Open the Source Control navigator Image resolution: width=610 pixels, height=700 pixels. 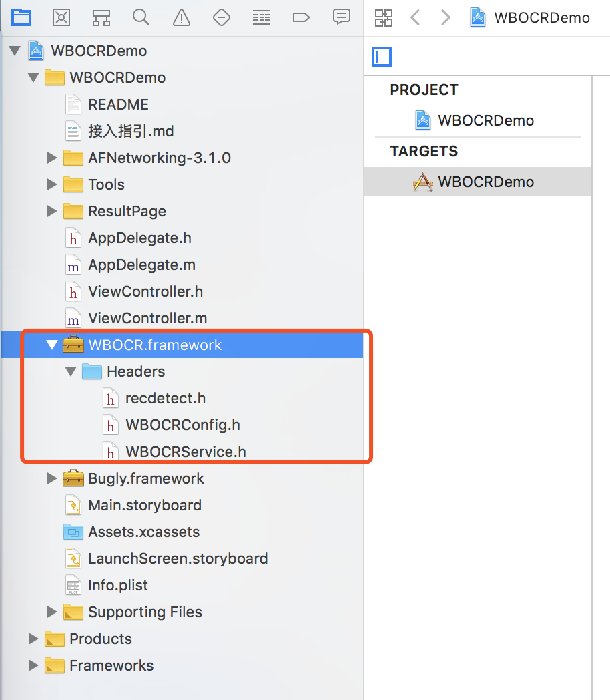[61, 17]
